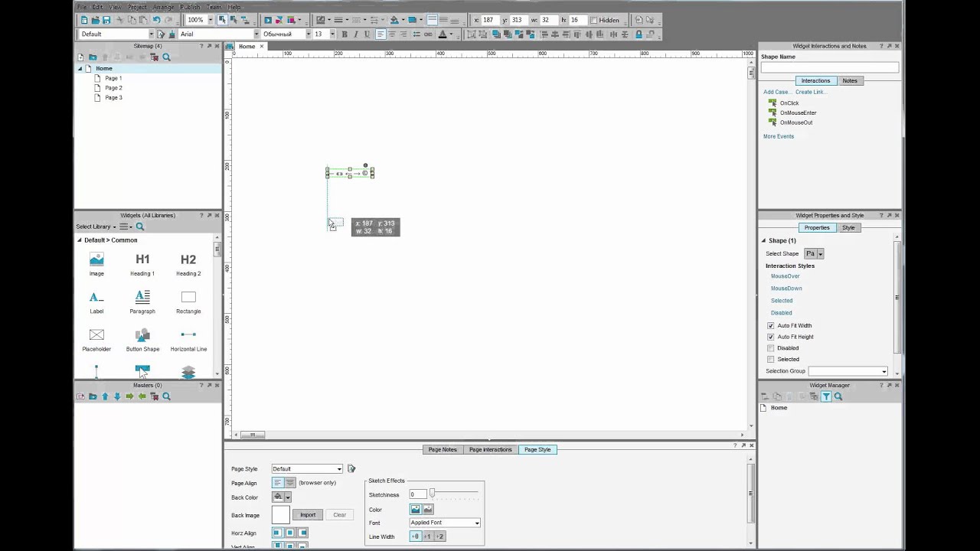
Task: Pick the Heading 1 widget
Action: [142, 265]
